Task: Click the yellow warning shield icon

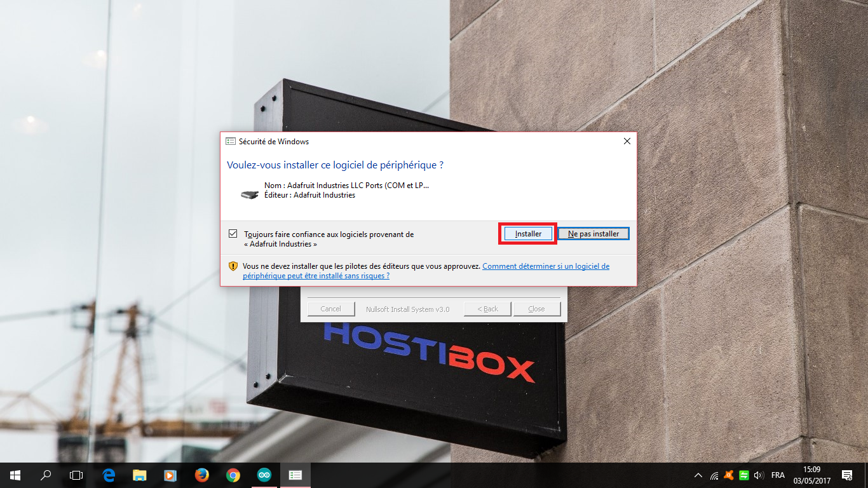Action: click(233, 266)
